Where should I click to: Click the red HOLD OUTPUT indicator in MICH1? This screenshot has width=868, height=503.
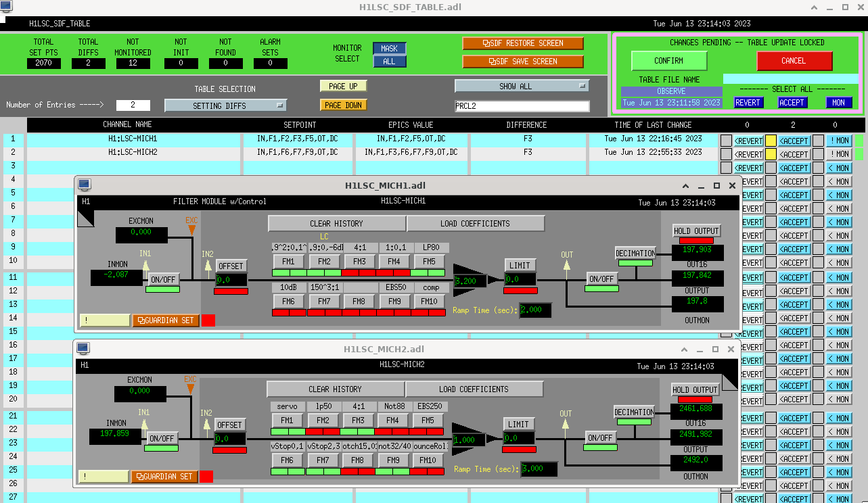click(x=695, y=241)
